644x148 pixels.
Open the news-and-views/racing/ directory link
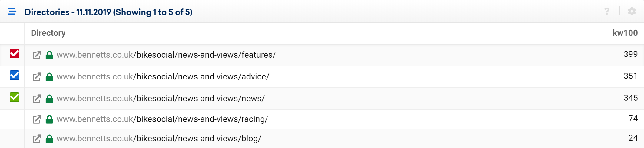click(x=162, y=119)
